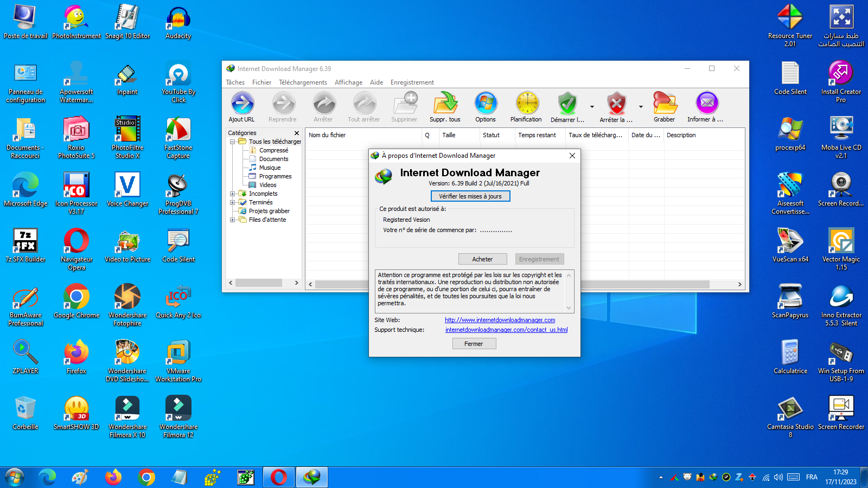This screenshot has height=488, width=868.
Task: Open ProgDVB Professional 7 desktop icon
Action: (178, 194)
